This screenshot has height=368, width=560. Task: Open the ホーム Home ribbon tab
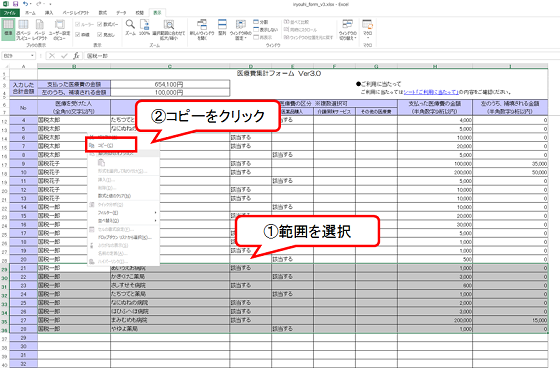[30, 13]
